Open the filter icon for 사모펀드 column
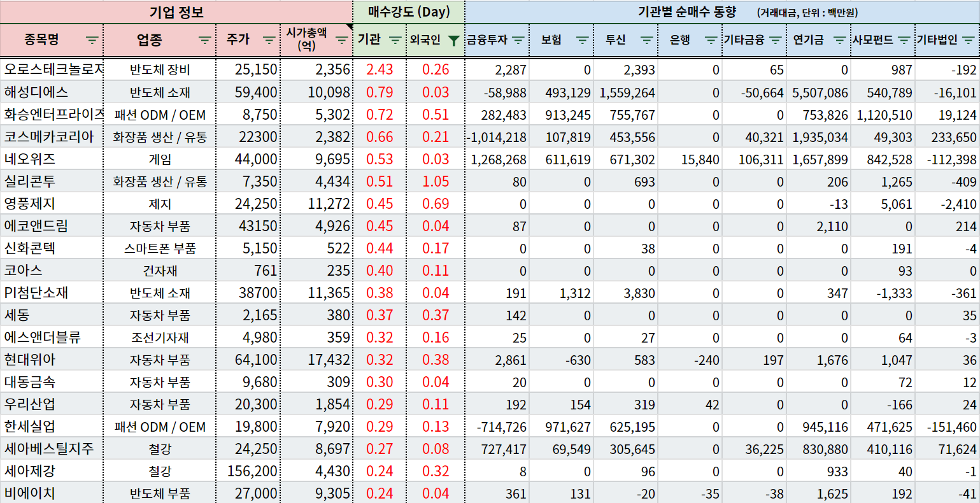Image resolution: width=980 pixels, height=503 pixels. click(x=904, y=40)
